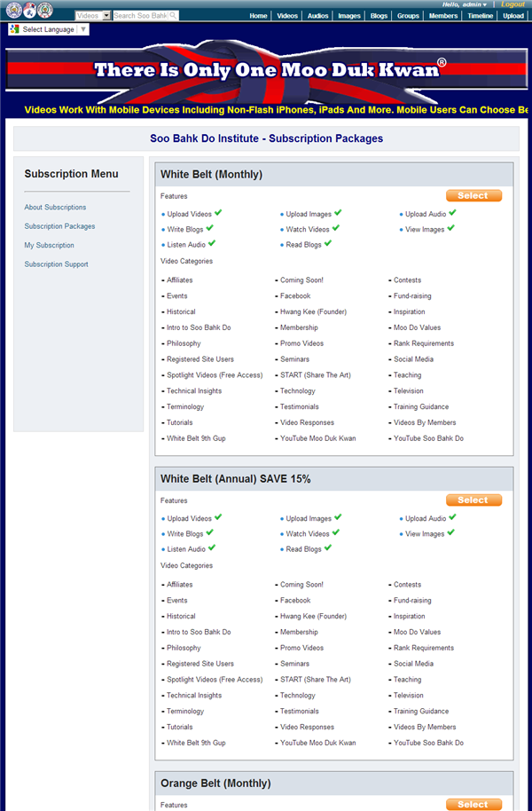This screenshot has height=811, width=532.
Task: Open My Subscription in the sidebar
Action: click(x=49, y=245)
